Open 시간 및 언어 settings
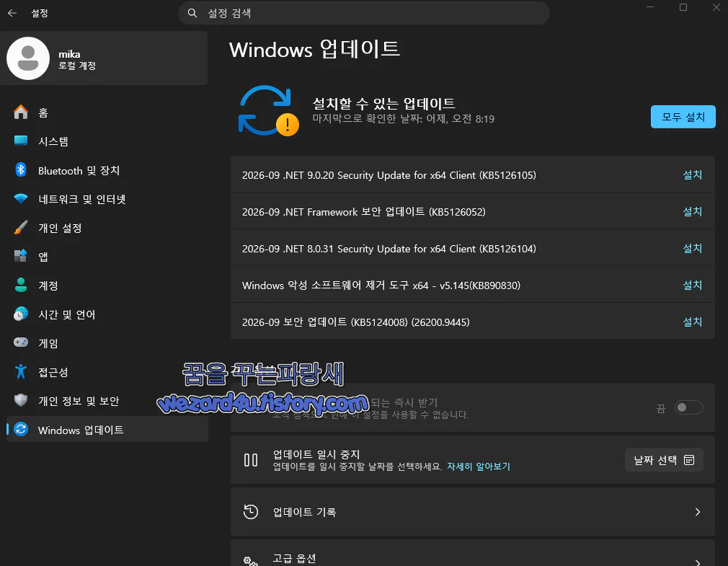Image resolution: width=728 pixels, height=566 pixels. (107, 314)
